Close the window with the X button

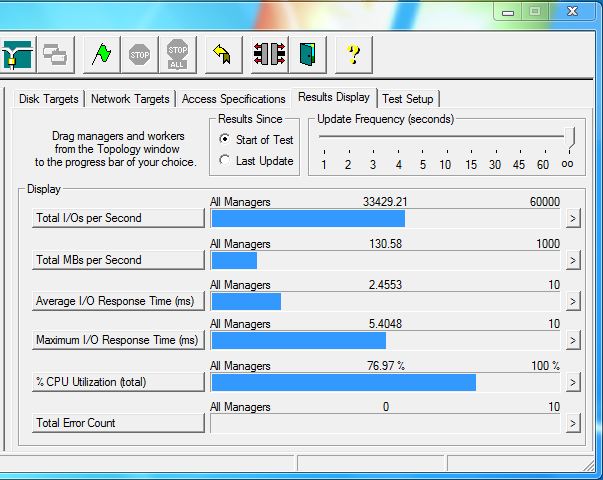[x=573, y=11]
